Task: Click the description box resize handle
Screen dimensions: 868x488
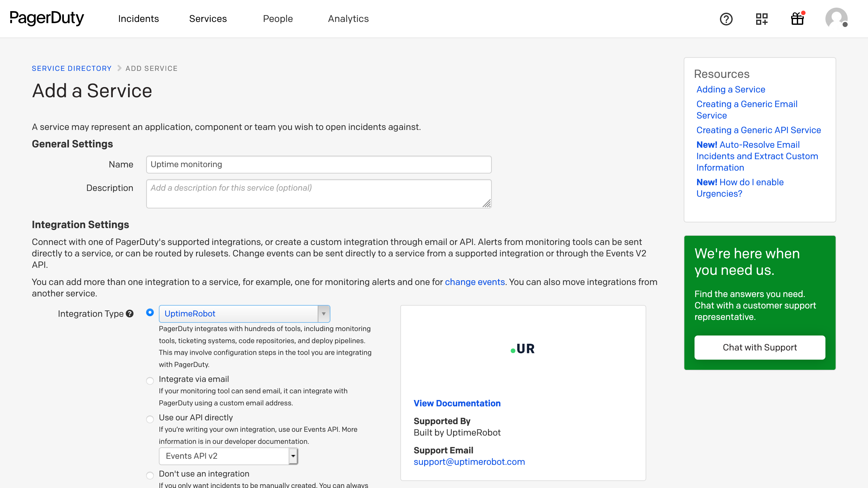Action: (486, 203)
